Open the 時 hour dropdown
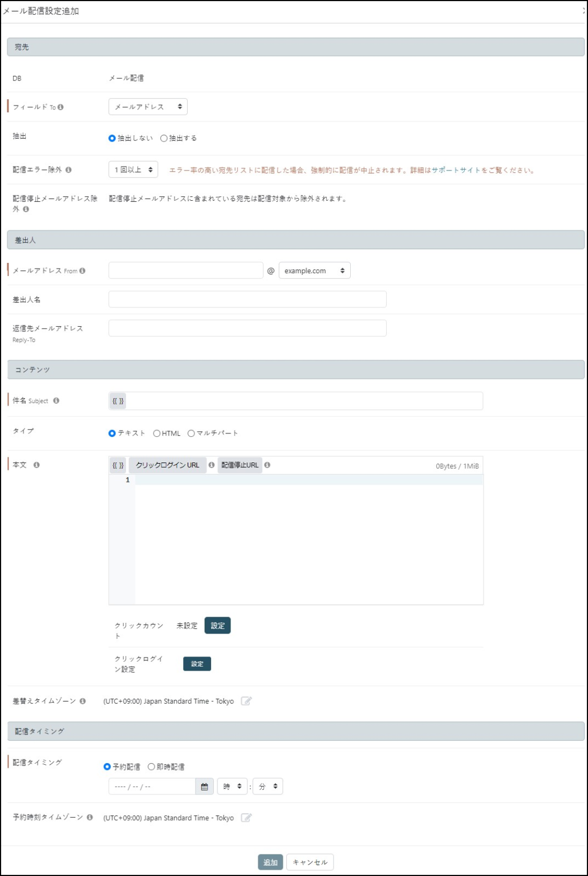 tap(233, 786)
